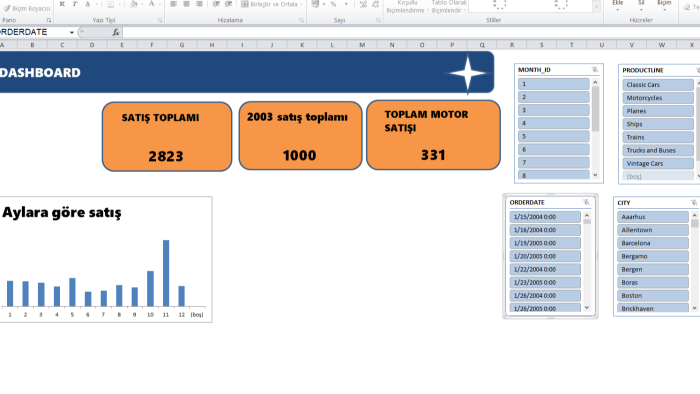
Task: Click the Biçim Boyacısı format painter
Action: coord(26,8)
